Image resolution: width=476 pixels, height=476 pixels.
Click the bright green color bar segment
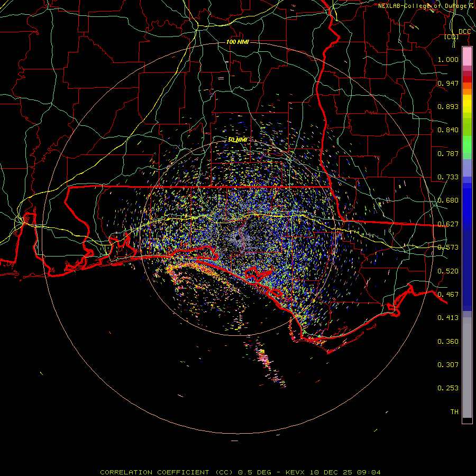tap(467, 144)
